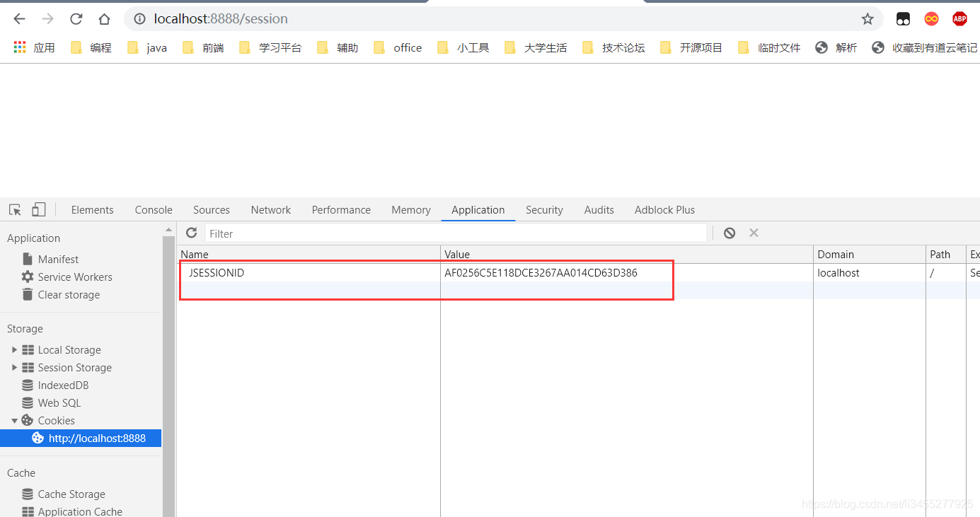Switch to the Sources tab
The height and width of the screenshot is (517, 980).
[x=212, y=210]
